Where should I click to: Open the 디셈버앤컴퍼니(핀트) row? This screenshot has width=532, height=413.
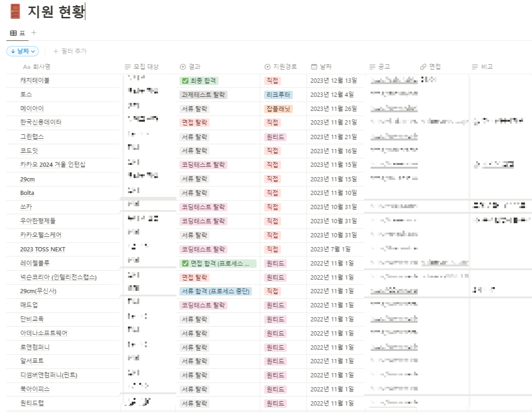click(49, 375)
